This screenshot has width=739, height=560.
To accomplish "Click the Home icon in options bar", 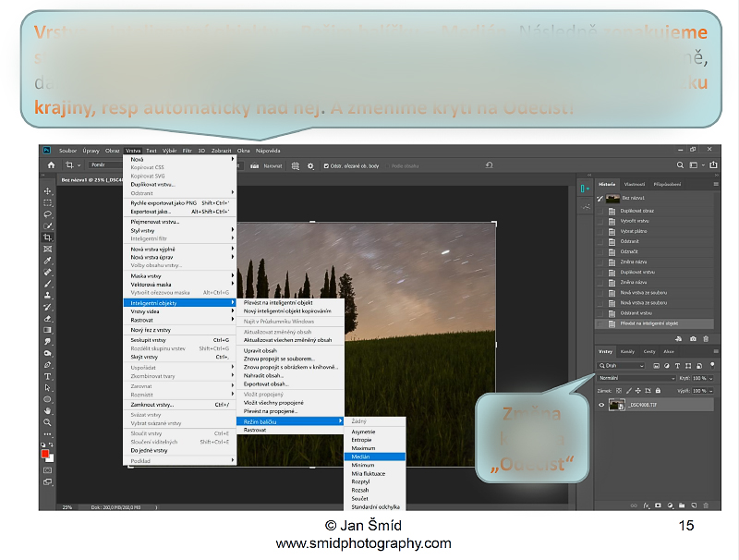I will (x=51, y=165).
